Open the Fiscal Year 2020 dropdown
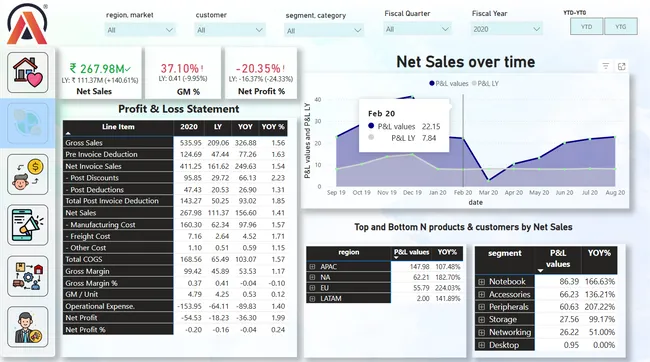 506,29
